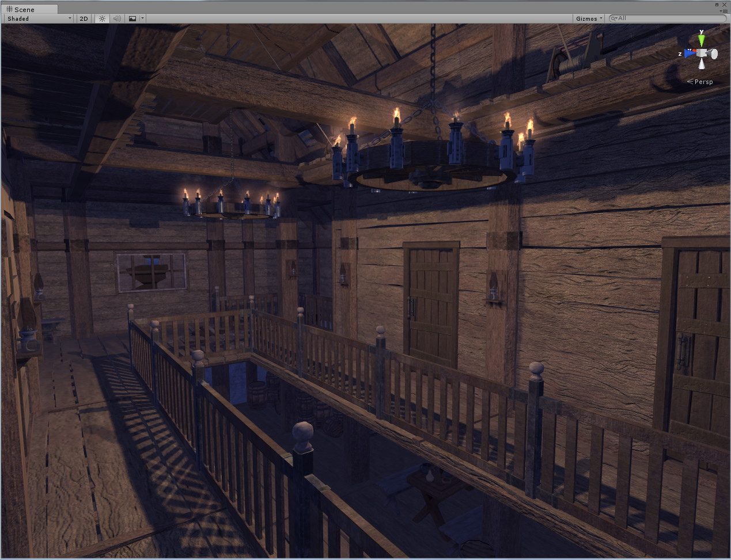The width and height of the screenshot is (731, 560).
Task: Toggle Persp projection label
Action: point(700,82)
